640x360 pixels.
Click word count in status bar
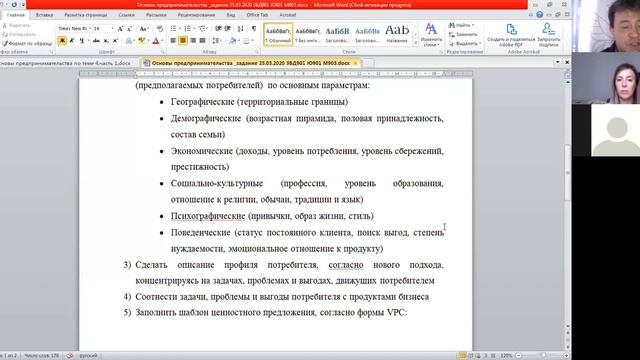pyautogui.click(x=41, y=356)
